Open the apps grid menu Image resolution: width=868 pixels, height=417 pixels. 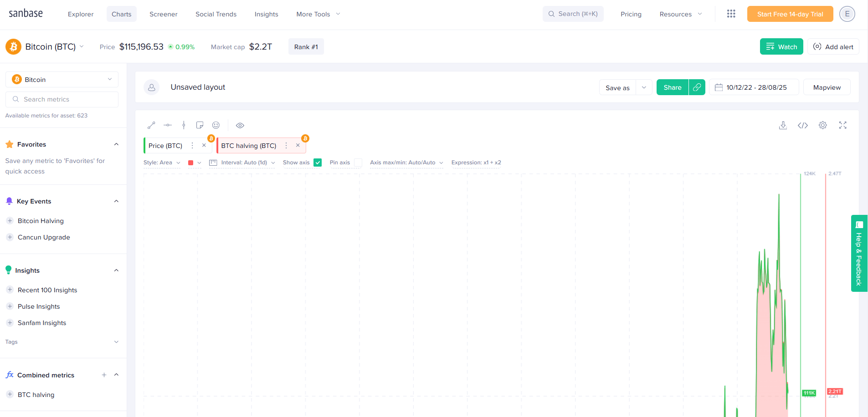click(731, 14)
